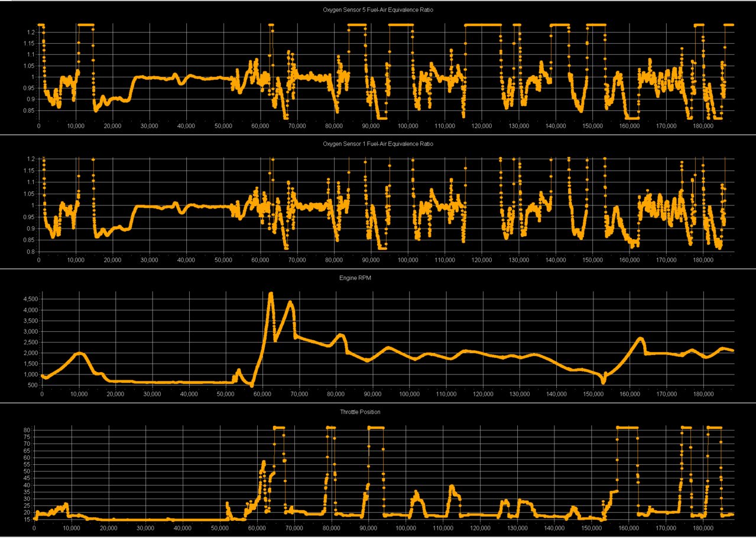This screenshot has width=756, height=538.
Task: Click y-axis value 1.1 on Oxygen Sensor 5 chart
Action: (x=31, y=54)
